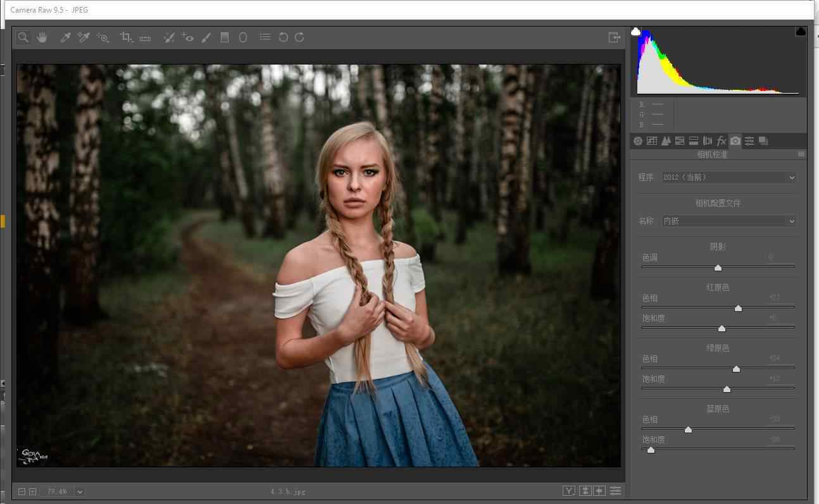Toggle full screen mode icon

pyautogui.click(x=614, y=37)
